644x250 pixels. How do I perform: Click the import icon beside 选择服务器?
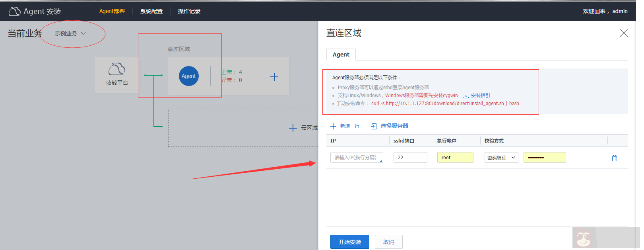(374, 126)
